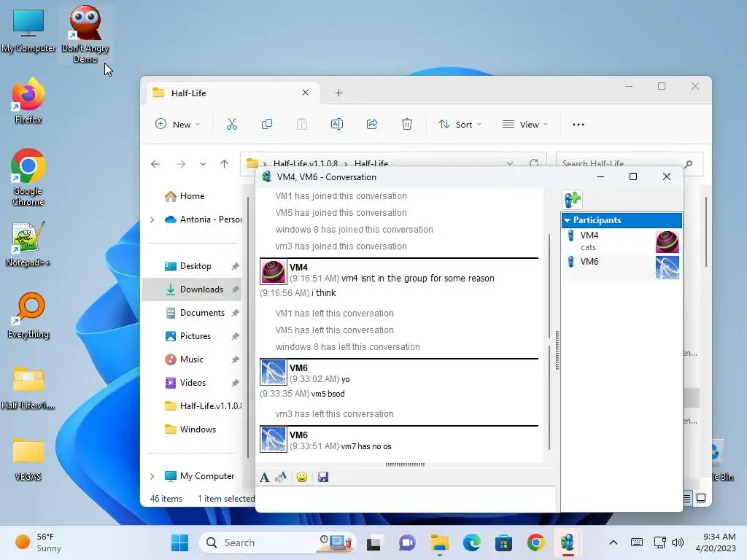Viewport: 747px width, 560px height.
Task: Open the Don't Angry Demo desktop shortcut
Action: (85, 34)
